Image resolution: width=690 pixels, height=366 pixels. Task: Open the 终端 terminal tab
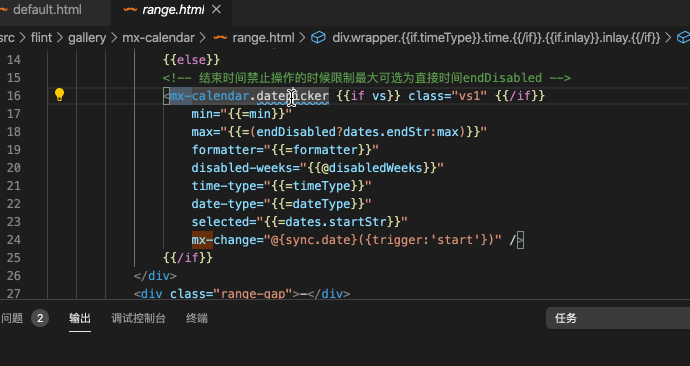(x=197, y=318)
